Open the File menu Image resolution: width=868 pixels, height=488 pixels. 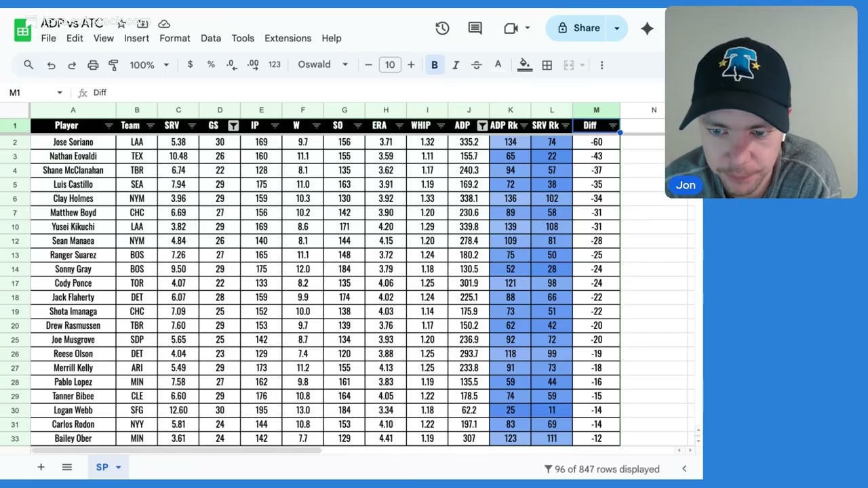(49, 39)
